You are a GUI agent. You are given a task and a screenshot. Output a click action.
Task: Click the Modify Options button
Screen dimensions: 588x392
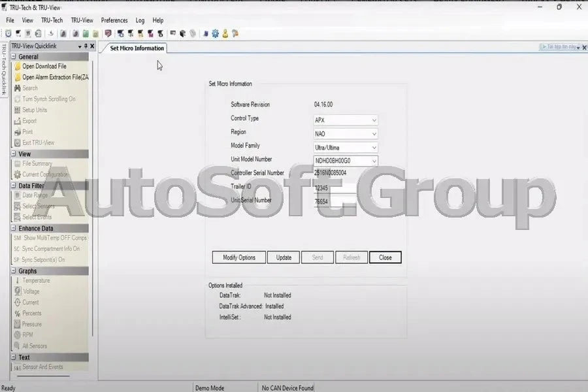pos(238,257)
